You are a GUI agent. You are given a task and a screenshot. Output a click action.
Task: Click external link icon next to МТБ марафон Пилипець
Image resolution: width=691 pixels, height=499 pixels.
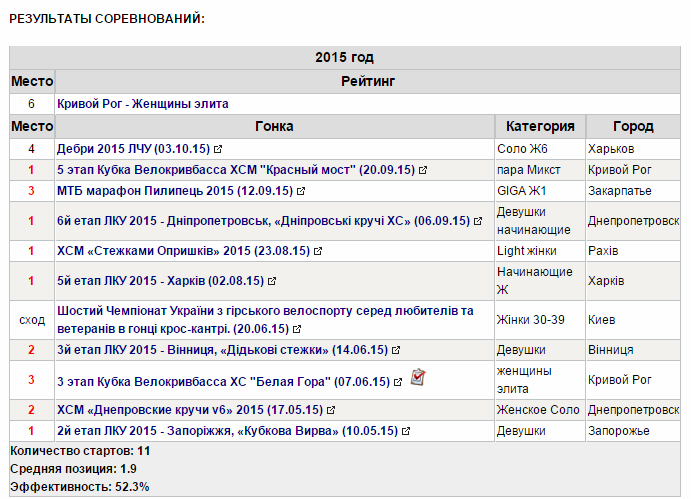(301, 191)
